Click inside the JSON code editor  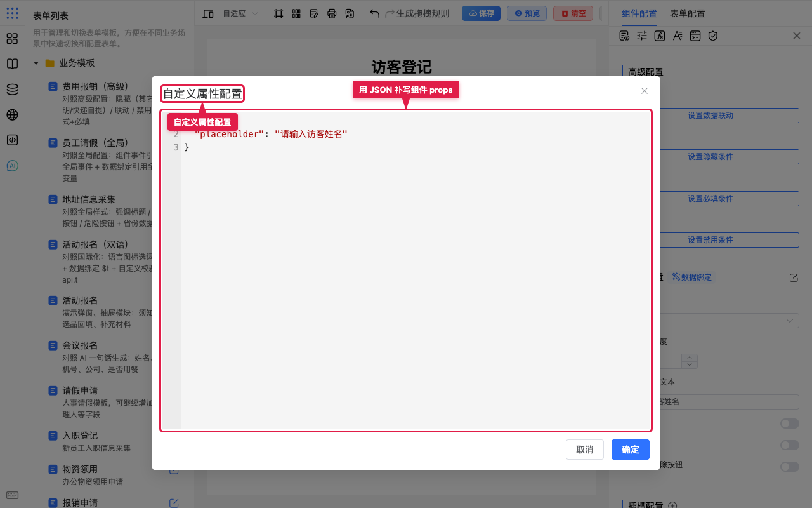coord(406,271)
